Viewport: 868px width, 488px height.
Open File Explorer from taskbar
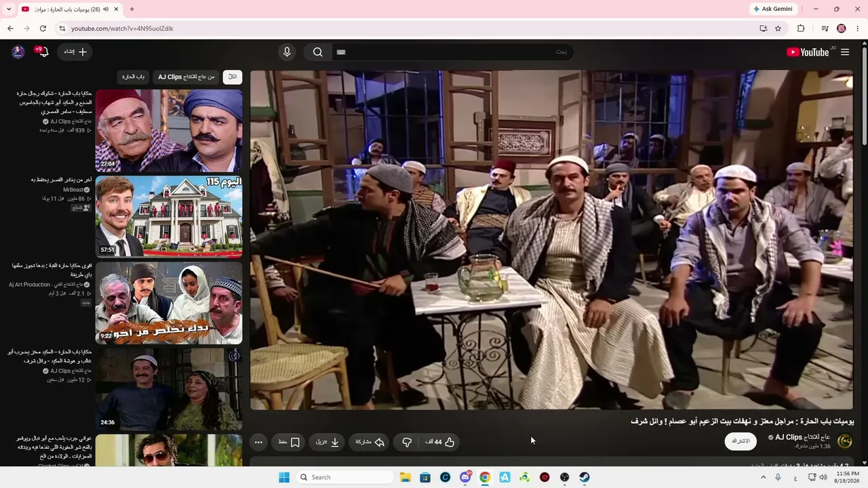point(406,477)
